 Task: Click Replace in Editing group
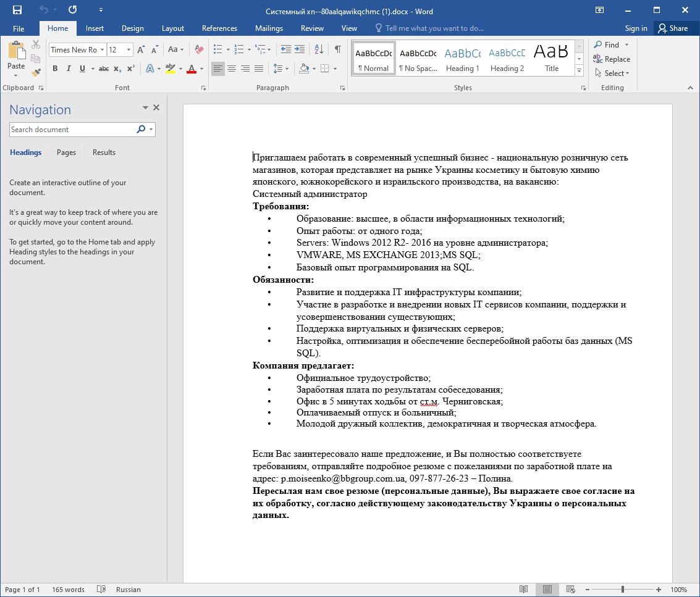612,59
